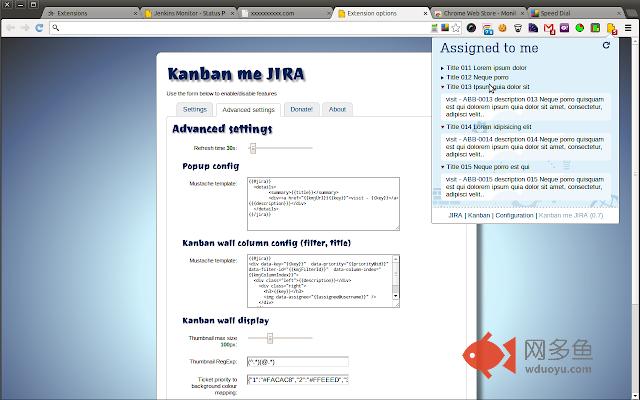
Task: Click the scrollbar up arrow in Kanban wall template textarea
Action: (x=396, y=259)
